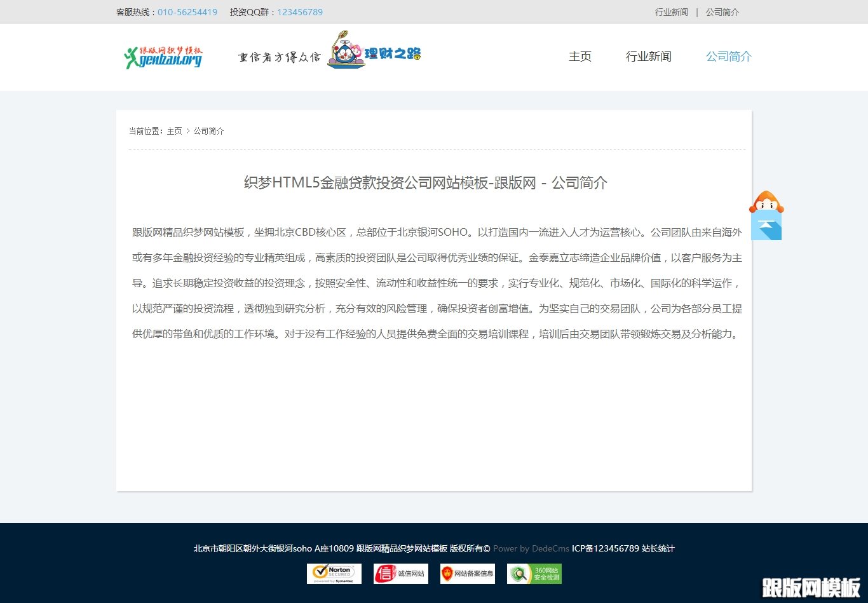This screenshot has width=868, height=603.
Task: Click the 理财之路 mascot graphic
Action: 374,52
